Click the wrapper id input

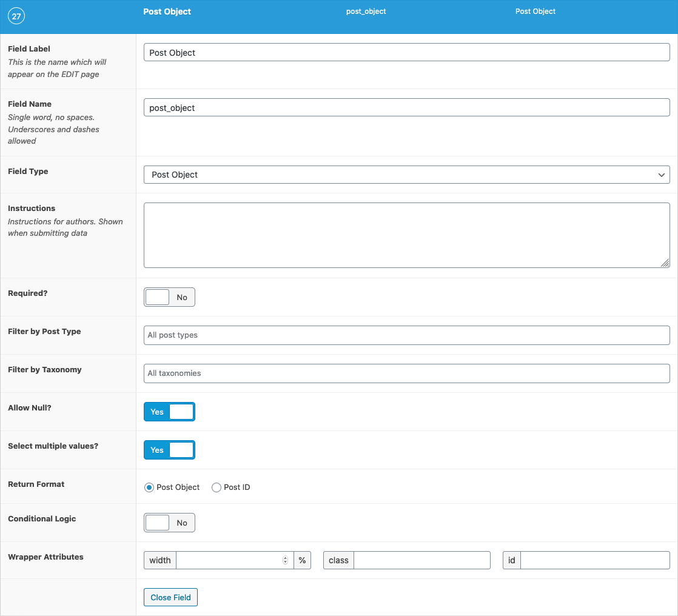click(x=595, y=560)
